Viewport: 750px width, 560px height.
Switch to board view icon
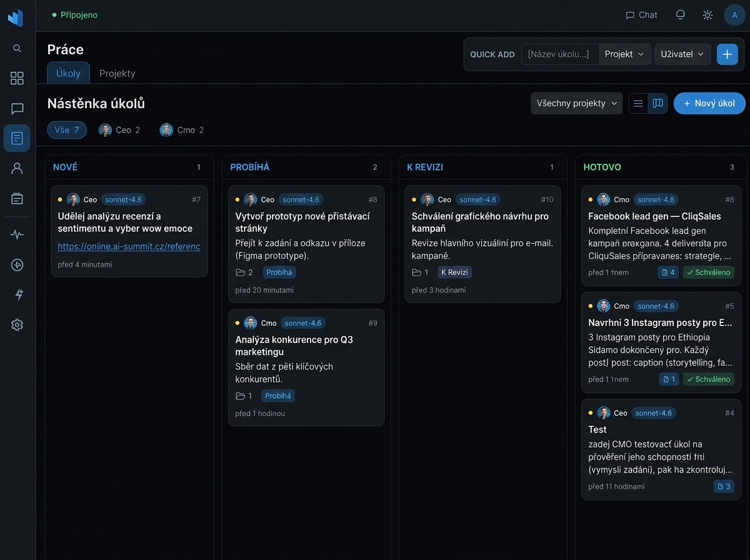coord(657,103)
